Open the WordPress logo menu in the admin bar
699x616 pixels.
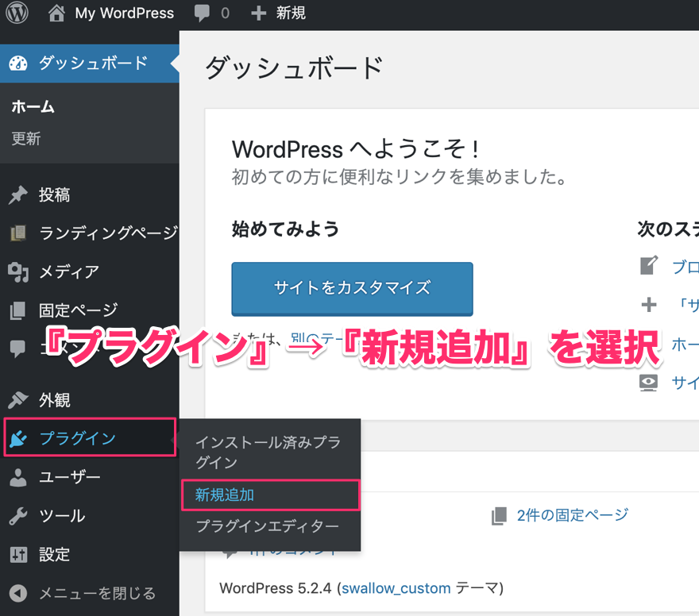point(16,13)
